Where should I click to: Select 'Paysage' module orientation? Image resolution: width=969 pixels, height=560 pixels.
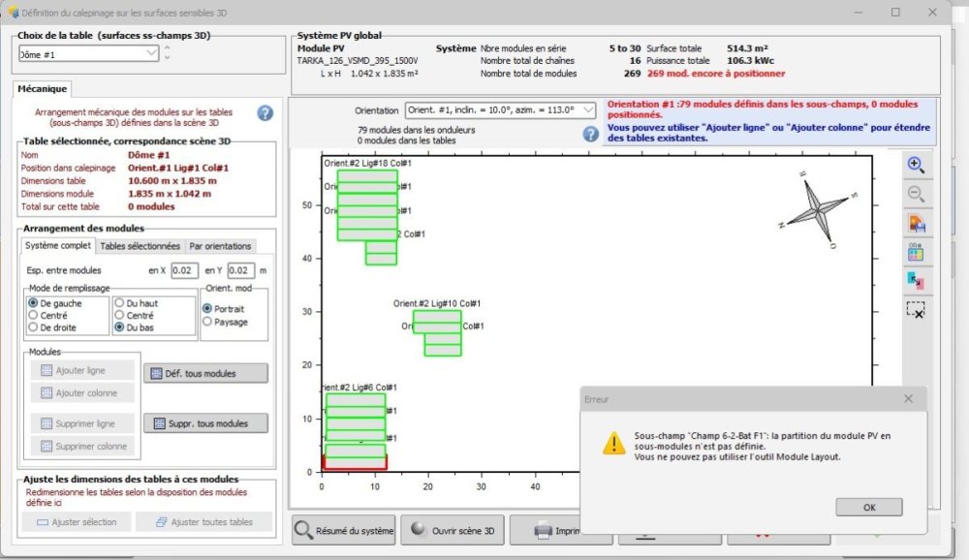207,322
